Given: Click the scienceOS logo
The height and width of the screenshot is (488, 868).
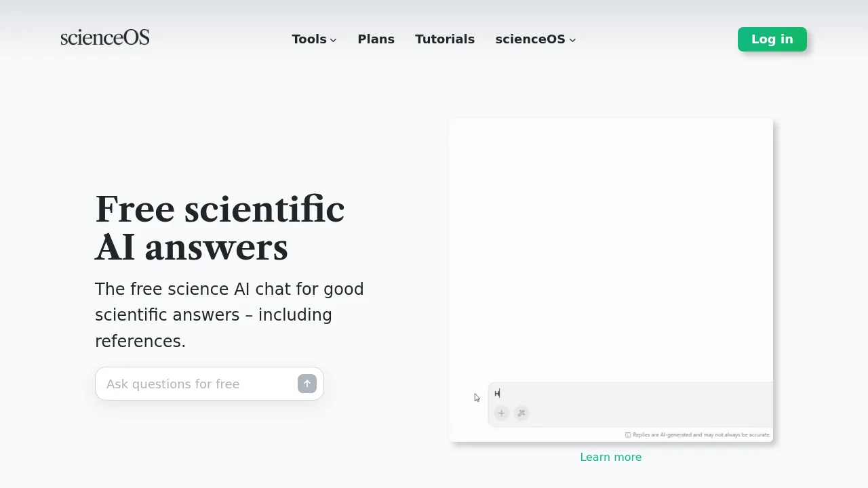Looking at the screenshot, I should tap(104, 37).
